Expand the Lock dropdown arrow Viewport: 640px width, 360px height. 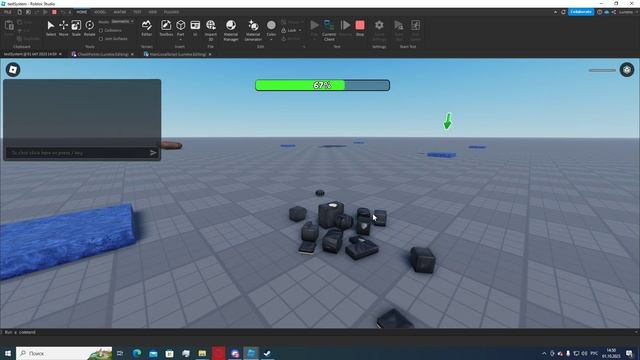300,30
